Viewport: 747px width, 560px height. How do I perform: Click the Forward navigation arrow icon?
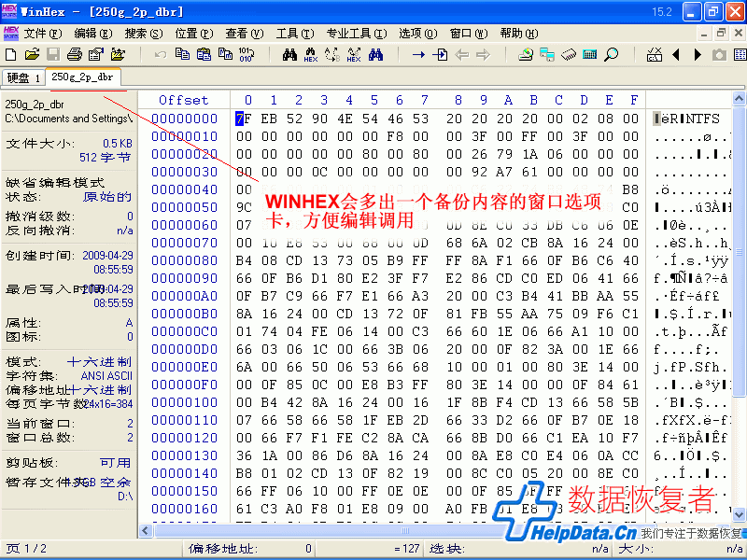tap(483, 55)
